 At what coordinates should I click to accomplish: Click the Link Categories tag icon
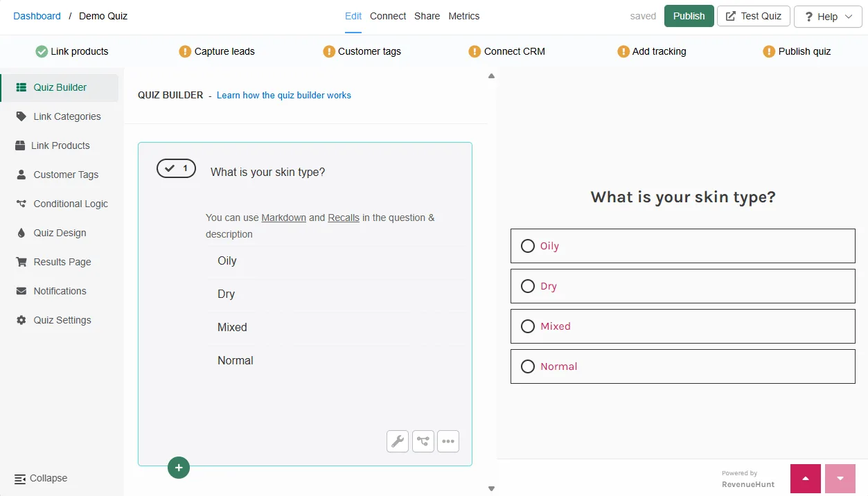pos(21,116)
